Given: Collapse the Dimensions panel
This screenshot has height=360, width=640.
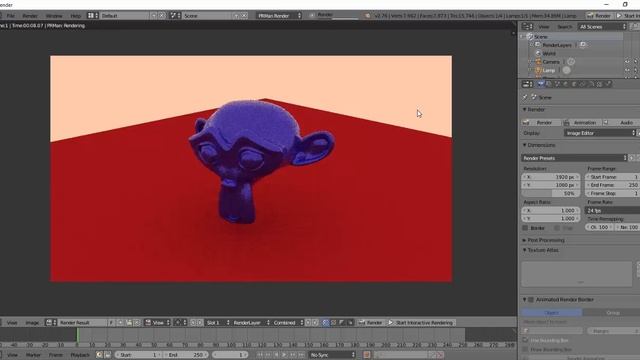Looking at the screenshot, I should pos(525,145).
